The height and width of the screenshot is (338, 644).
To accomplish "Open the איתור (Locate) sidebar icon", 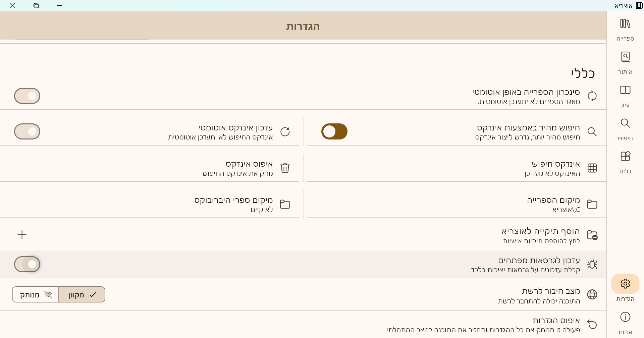I will [x=625, y=61].
